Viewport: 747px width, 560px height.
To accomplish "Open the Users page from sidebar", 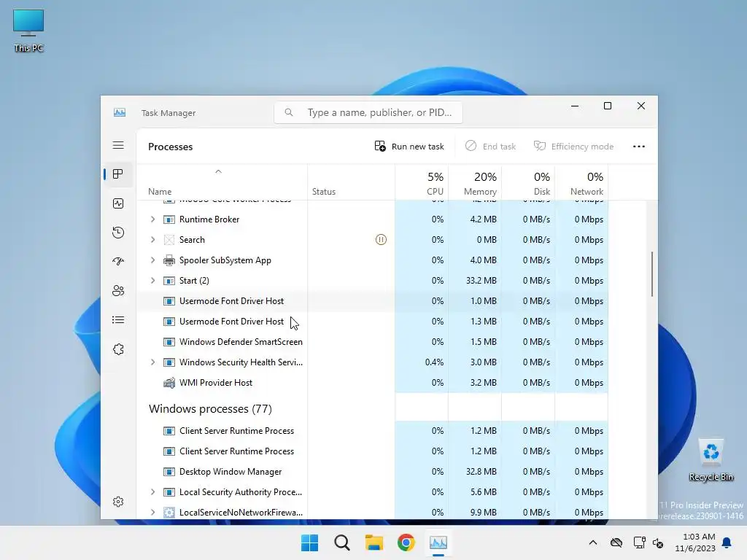I will (118, 290).
